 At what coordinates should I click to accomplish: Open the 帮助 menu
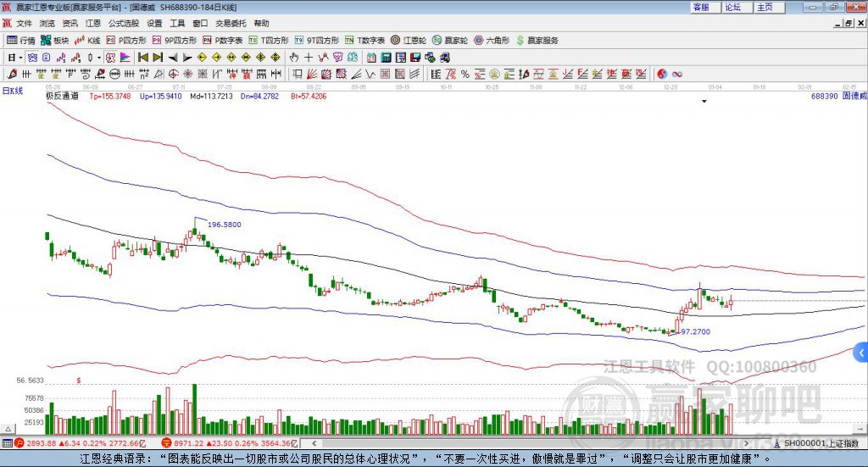point(261,23)
